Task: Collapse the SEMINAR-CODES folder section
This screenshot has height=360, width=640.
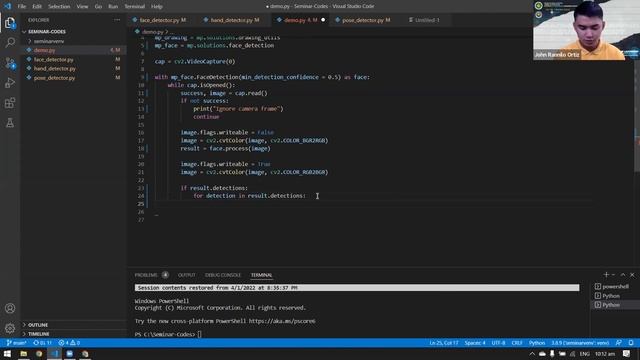Action: 73,31
